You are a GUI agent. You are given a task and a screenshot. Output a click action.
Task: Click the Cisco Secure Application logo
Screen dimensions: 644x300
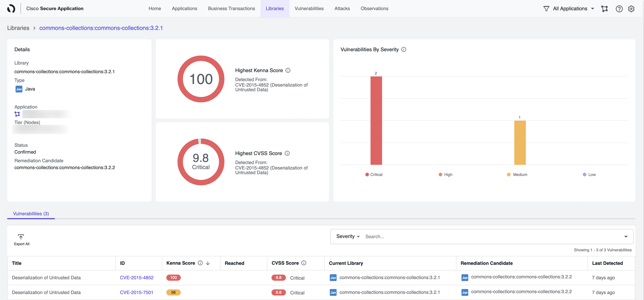(11, 8)
